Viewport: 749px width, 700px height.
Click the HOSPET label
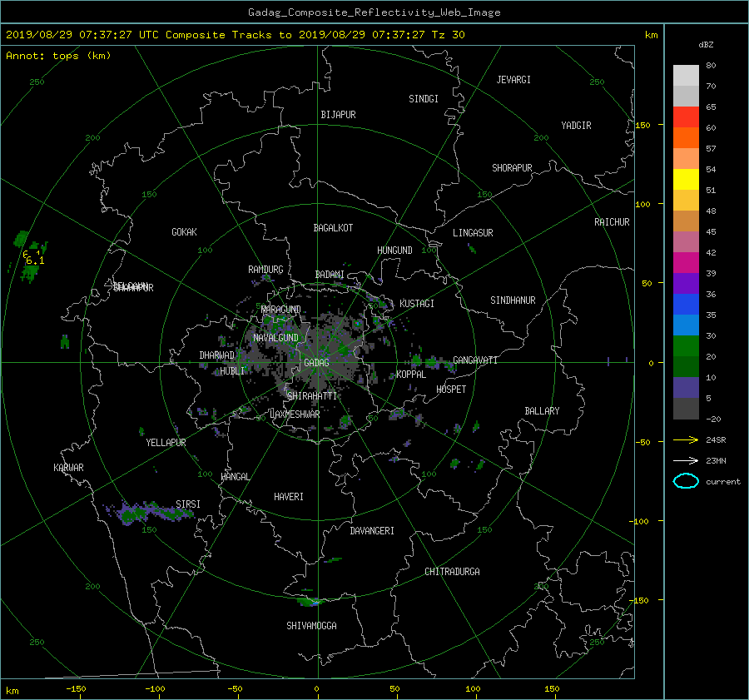pyautogui.click(x=451, y=390)
